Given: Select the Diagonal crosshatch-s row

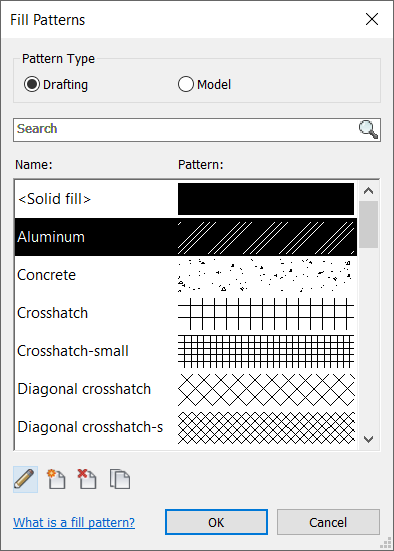Looking at the screenshot, I should coord(186,427).
